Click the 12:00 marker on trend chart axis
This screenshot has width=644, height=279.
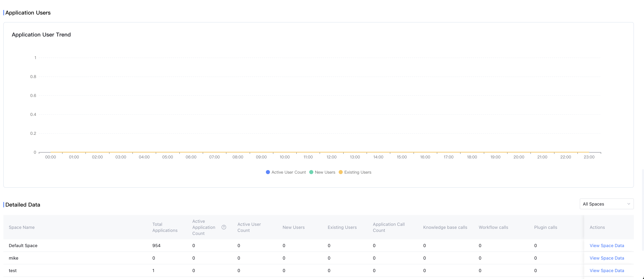pyautogui.click(x=331, y=157)
